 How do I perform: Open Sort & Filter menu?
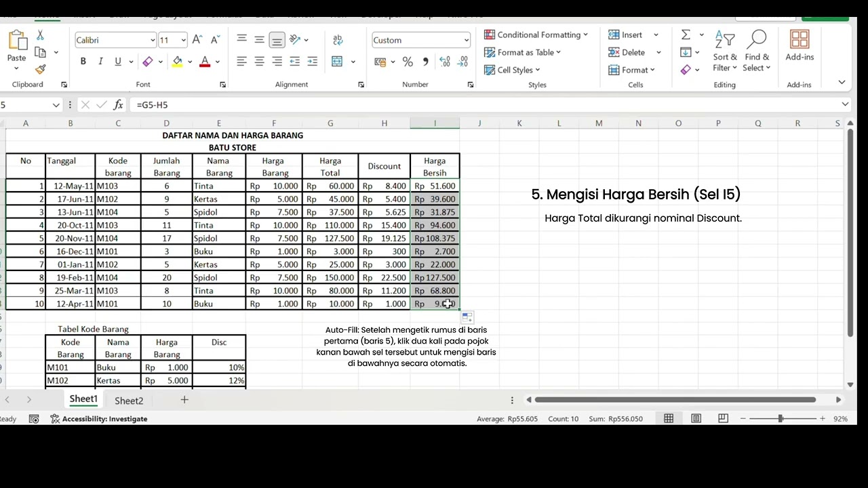coord(725,52)
